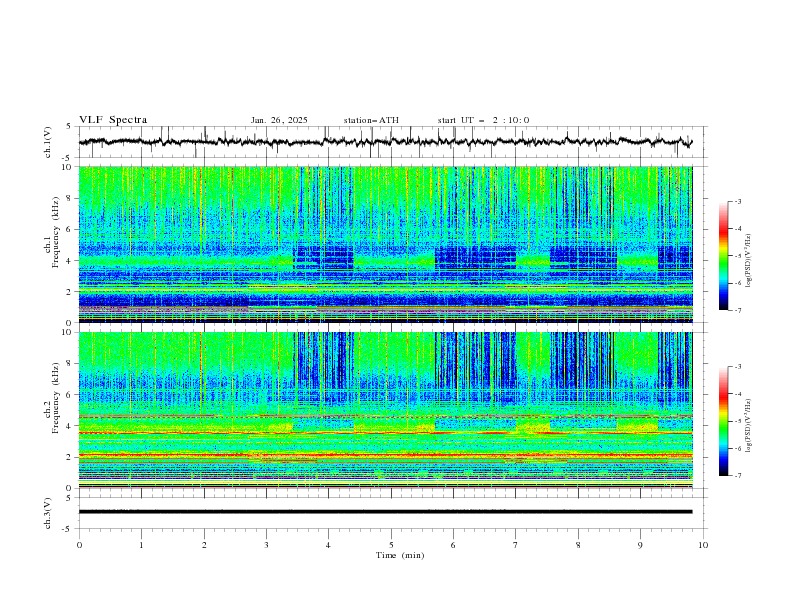
Task: Click time axis tick label "8"
Action: (x=578, y=545)
